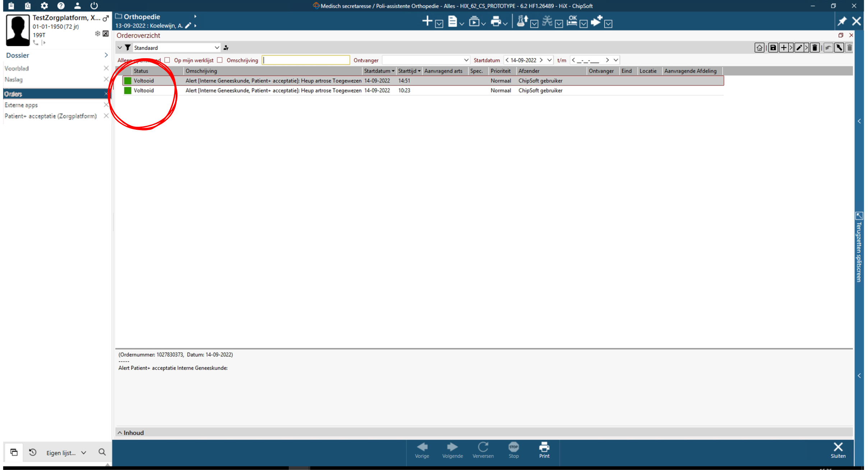Open the Ontvanger dropdown list

pos(466,60)
